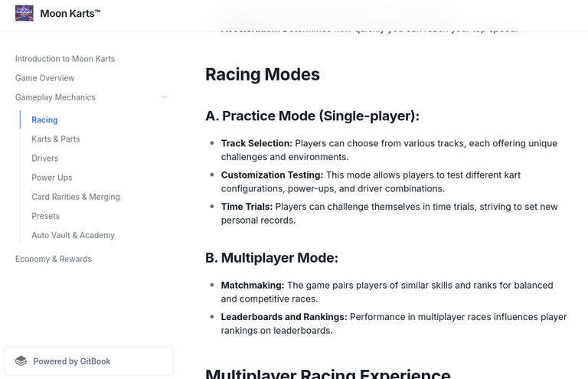Click the Racing Modes heading
This screenshot has height=379, width=588.
tap(263, 74)
